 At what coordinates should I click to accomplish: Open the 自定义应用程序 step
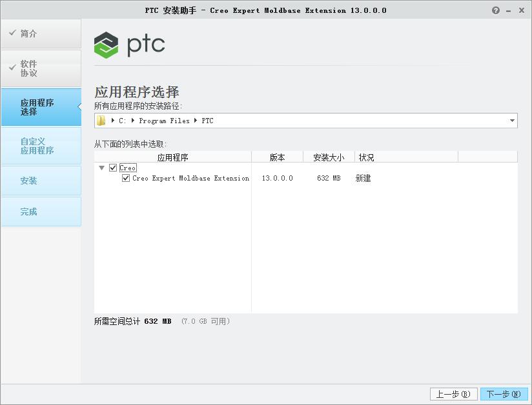pyautogui.click(x=41, y=146)
